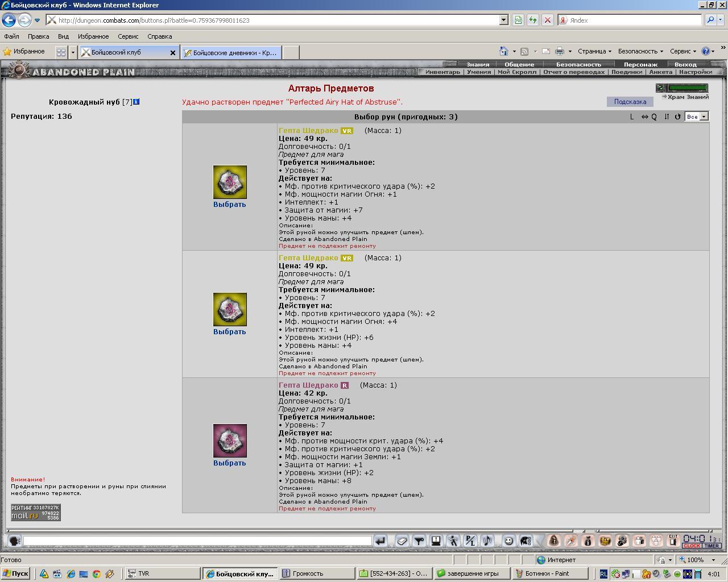Click the helmet list icon in chat bar
Viewport: 728px width, 582px height.
point(526,541)
